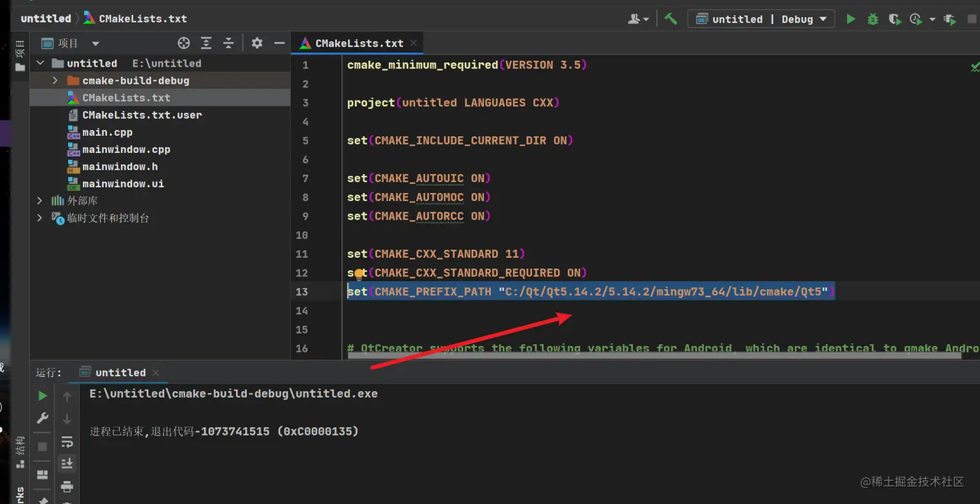Click the set(CMAKE_AUTORCC ON) line
The height and width of the screenshot is (504, 980).
tap(419, 216)
